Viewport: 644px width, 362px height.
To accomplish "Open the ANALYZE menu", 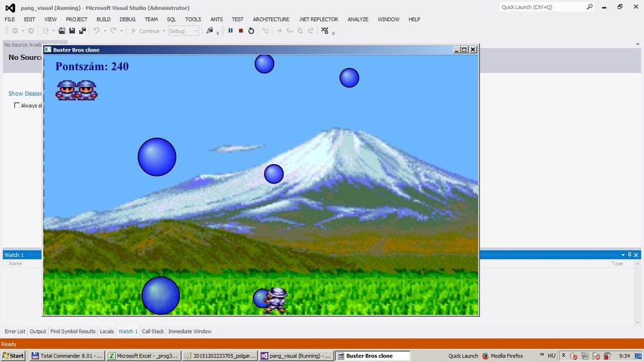I will tap(358, 19).
